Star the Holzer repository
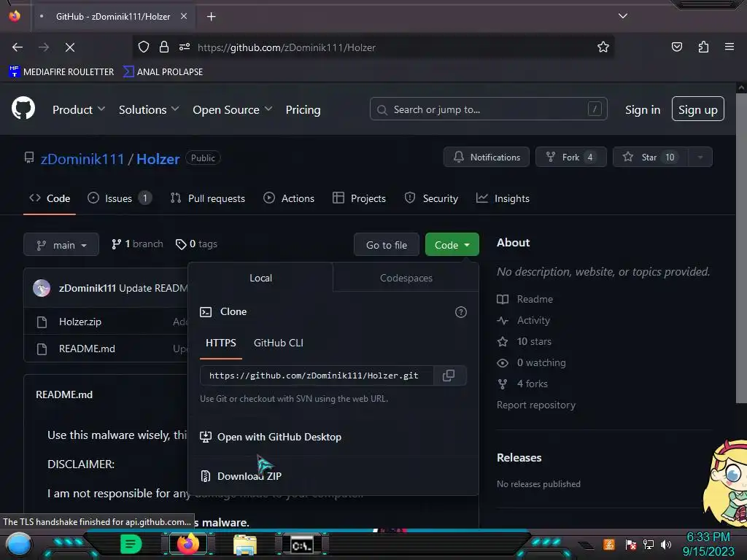 (650, 157)
